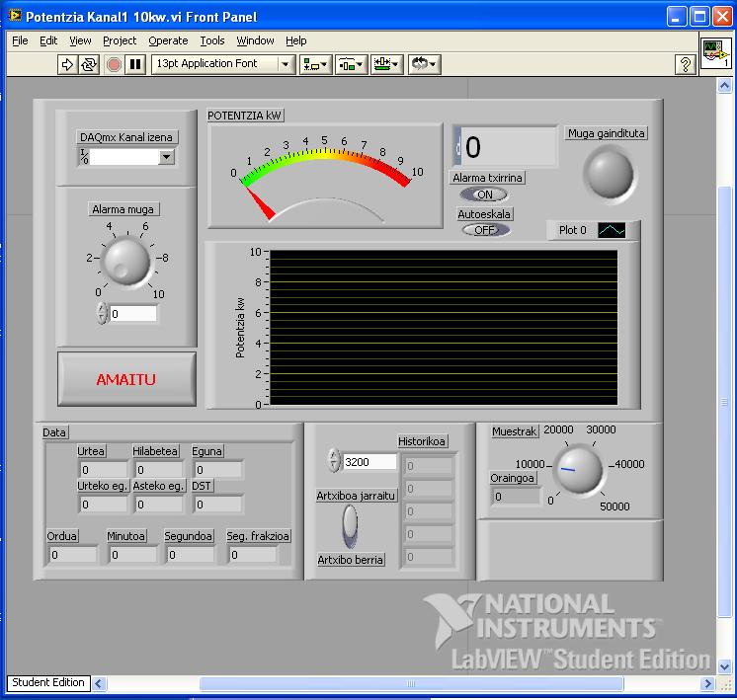Open the Window menu

(x=255, y=40)
